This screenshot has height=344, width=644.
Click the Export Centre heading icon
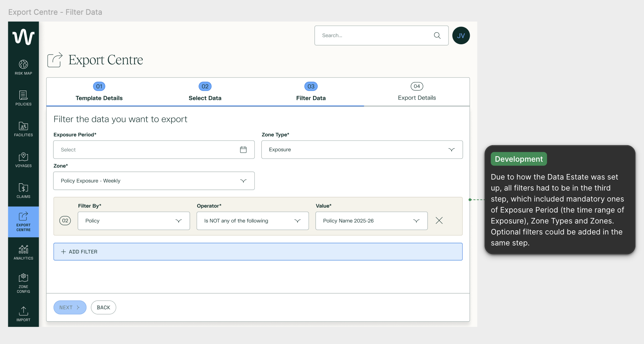[x=55, y=60]
